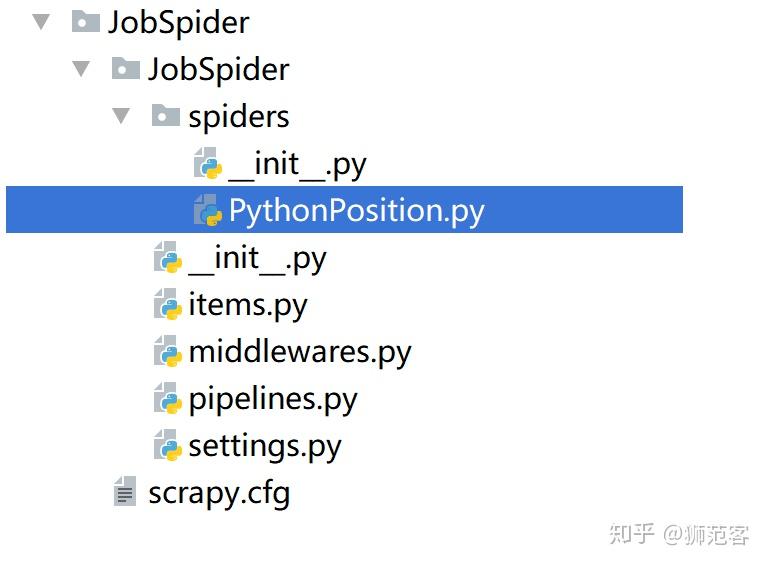The width and height of the screenshot is (769, 566).
Task: Select __init__.py inside the spiders folder
Action: point(297,163)
